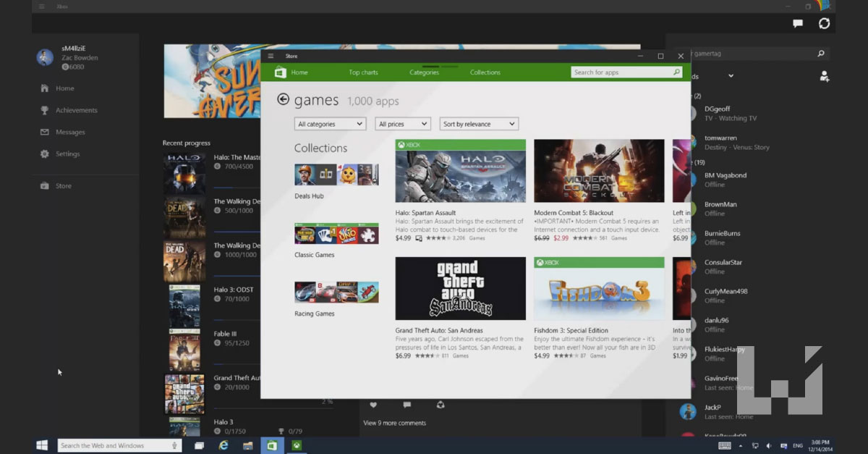
Task: Open the volume control in the system tray
Action: [767, 445]
